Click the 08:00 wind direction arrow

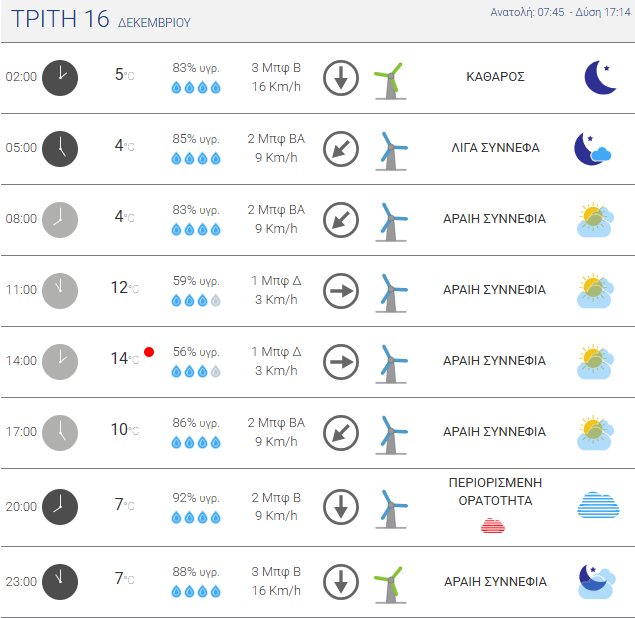[x=341, y=219]
